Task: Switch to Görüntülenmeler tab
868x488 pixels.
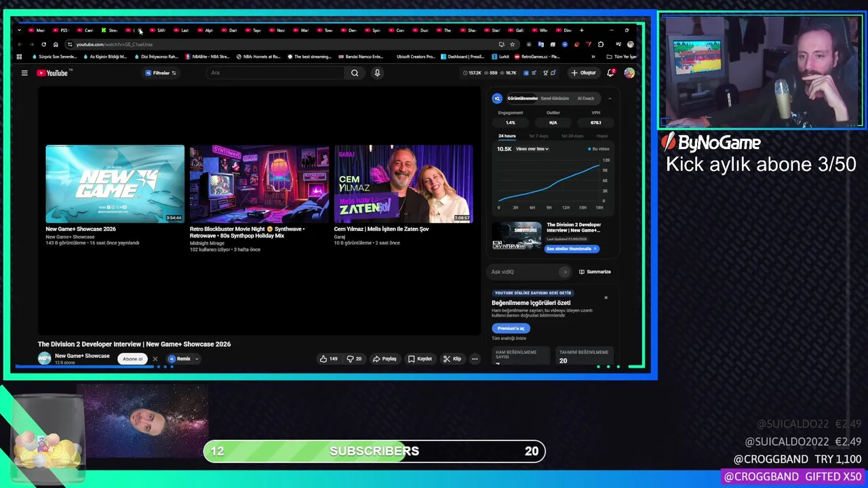Action: (522, 98)
